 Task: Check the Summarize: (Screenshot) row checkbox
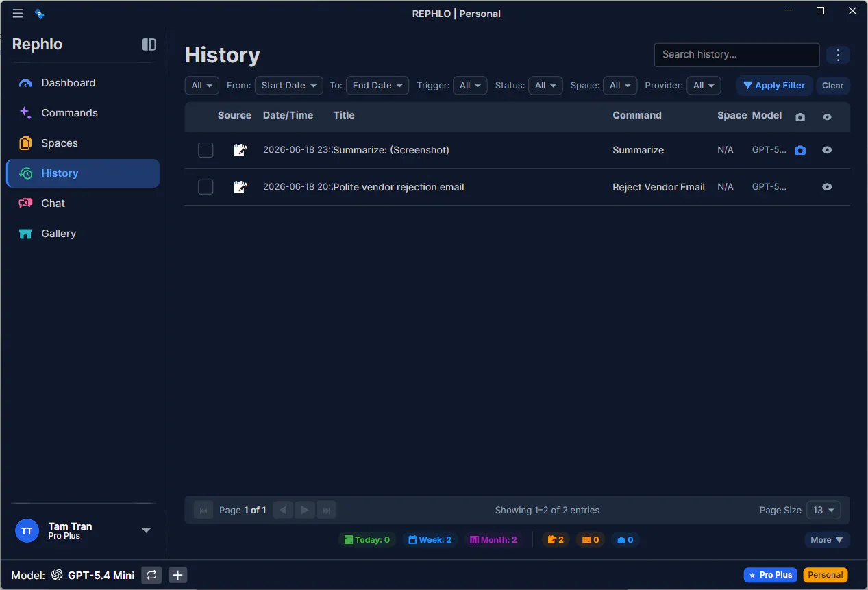[206, 150]
